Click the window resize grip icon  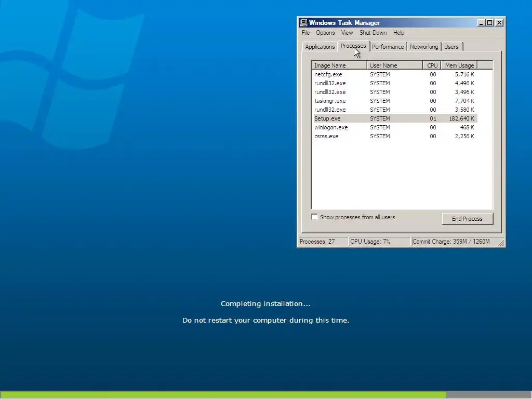pyautogui.click(x=501, y=242)
